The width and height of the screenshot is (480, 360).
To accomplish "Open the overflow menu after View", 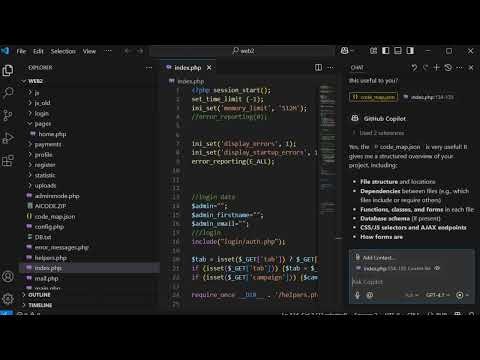I will [108, 51].
